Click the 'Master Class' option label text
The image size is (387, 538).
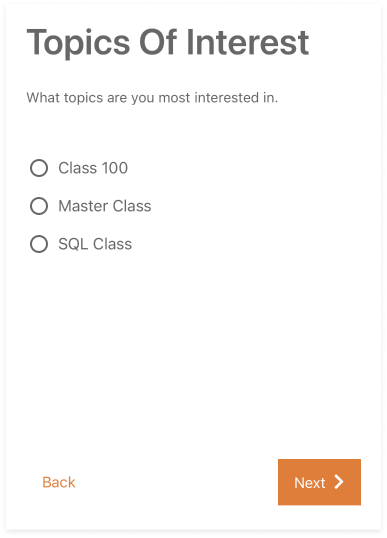(105, 206)
